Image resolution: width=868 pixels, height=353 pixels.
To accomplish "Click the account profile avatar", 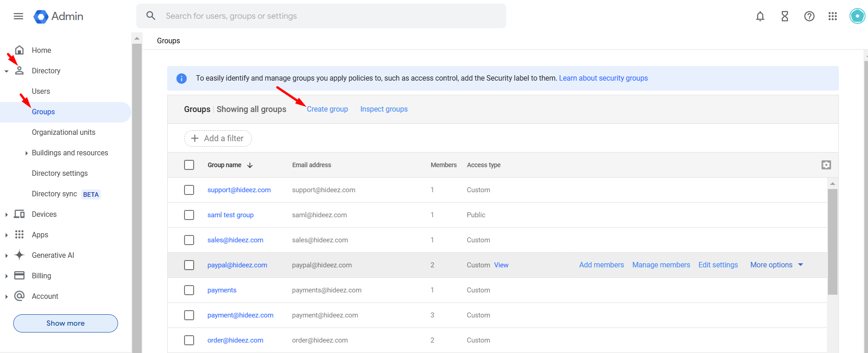I will 857,16.
